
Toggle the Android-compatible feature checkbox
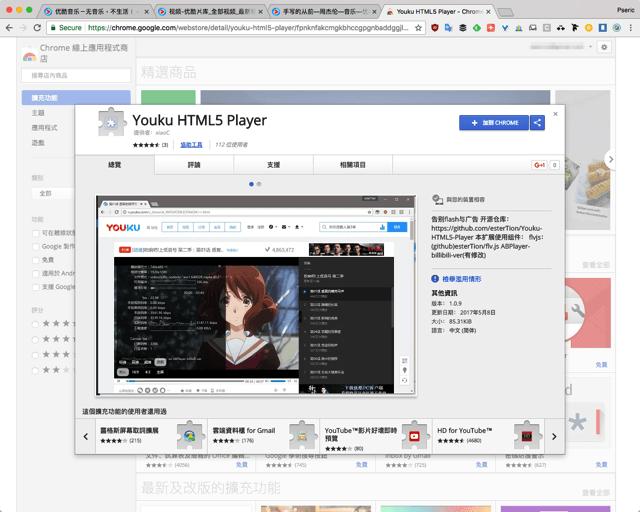36,274
